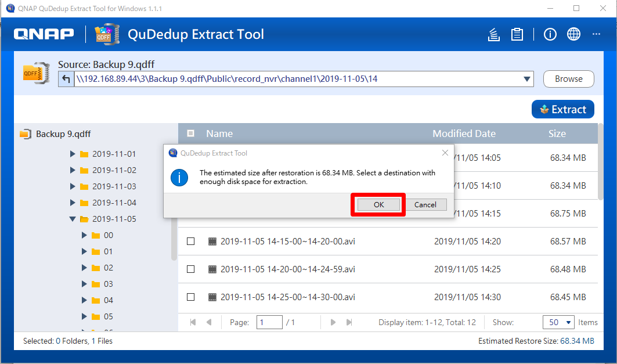
Task: Expand the 2019-11-03 folder
Action: click(x=73, y=186)
